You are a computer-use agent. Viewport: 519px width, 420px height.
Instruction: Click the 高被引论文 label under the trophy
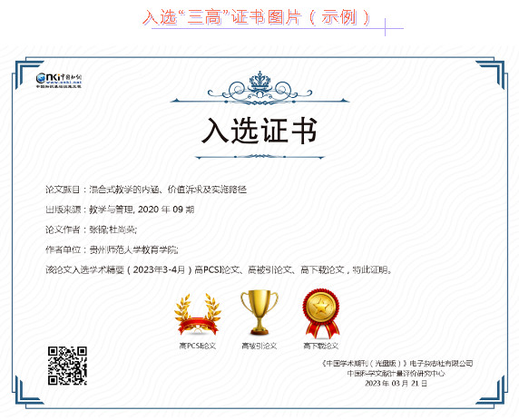pos(259,346)
